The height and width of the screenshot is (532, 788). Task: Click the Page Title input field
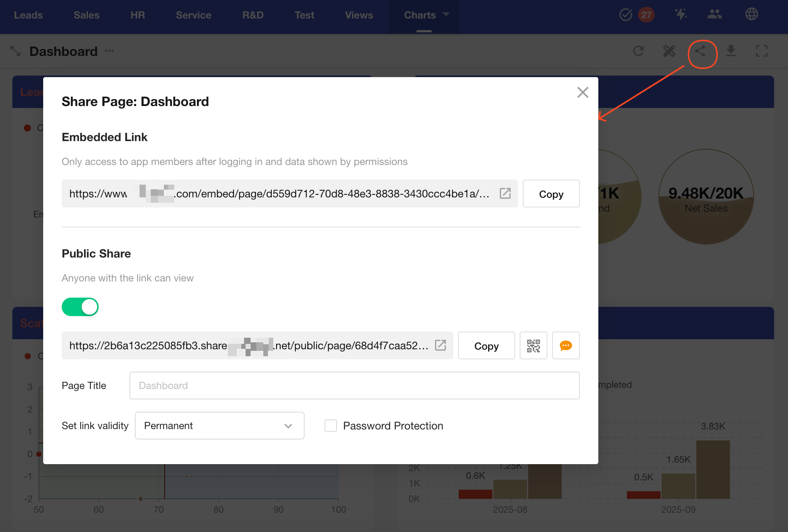point(354,386)
